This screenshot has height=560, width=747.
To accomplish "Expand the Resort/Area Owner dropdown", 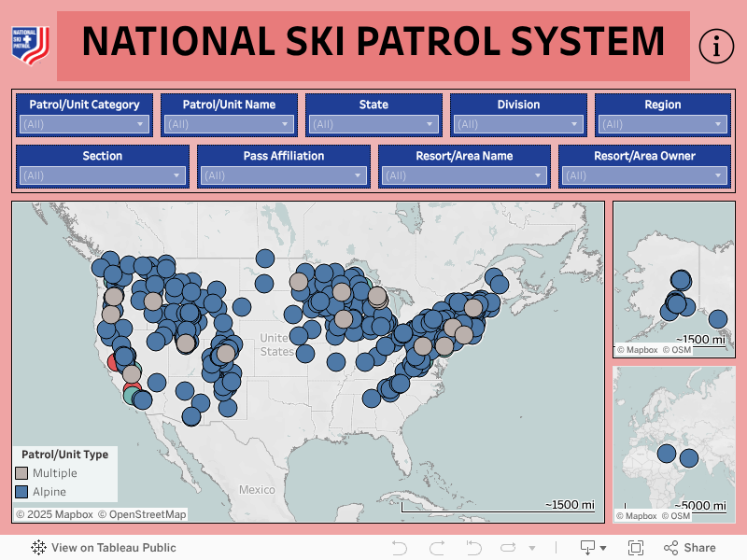I will click(645, 175).
